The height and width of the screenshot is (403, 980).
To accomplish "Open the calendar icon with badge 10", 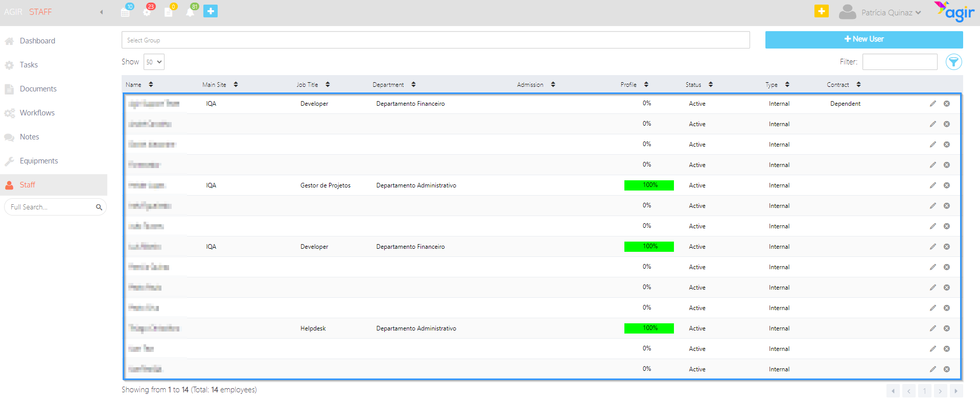I will pos(126,11).
